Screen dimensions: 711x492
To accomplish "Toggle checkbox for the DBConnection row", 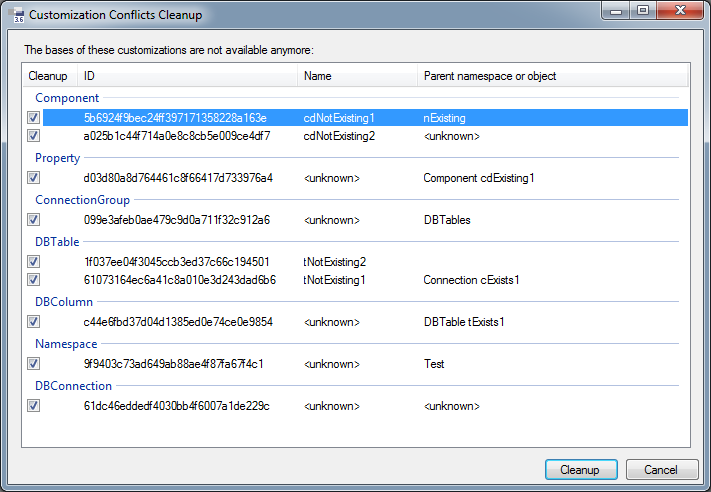I will tap(34, 405).
